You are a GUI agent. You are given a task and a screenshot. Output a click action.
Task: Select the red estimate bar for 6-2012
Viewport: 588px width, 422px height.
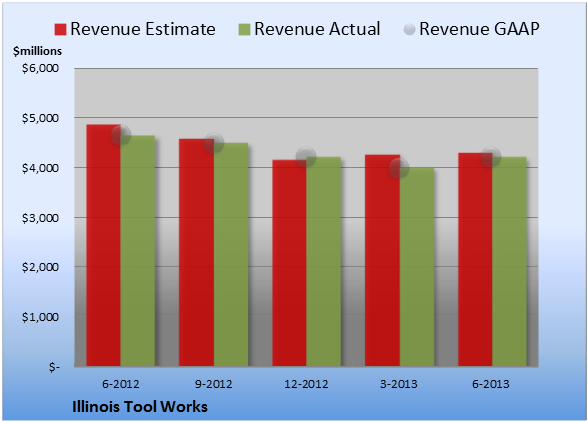tap(104, 245)
